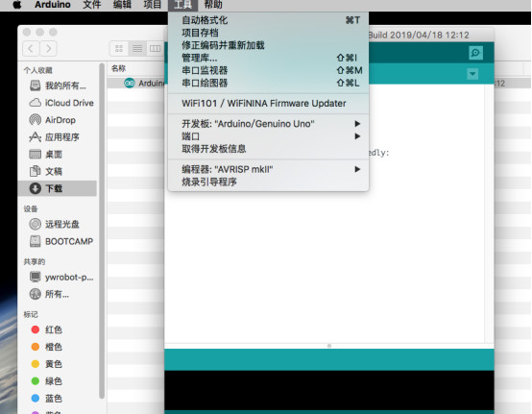Launch WiFi101 / WiFiNINA Firmware Updater
The width and height of the screenshot is (532, 414).
(268, 103)
